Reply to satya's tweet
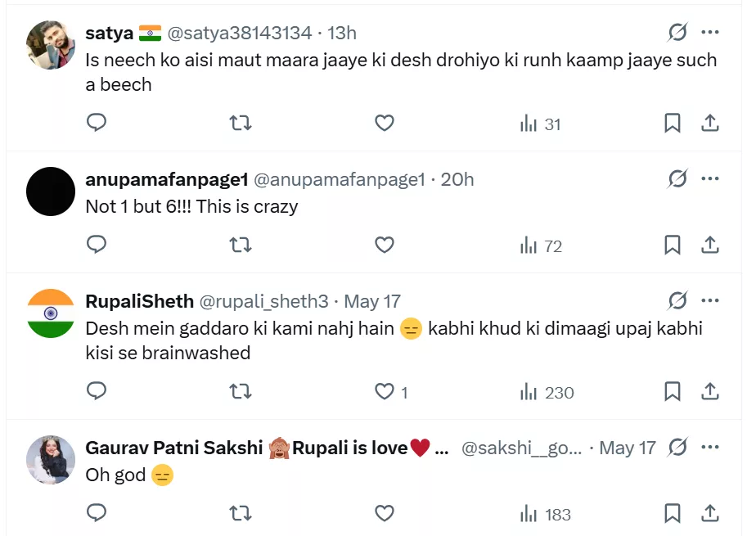Screen dimensions: 756x536 tap(97, 124)
